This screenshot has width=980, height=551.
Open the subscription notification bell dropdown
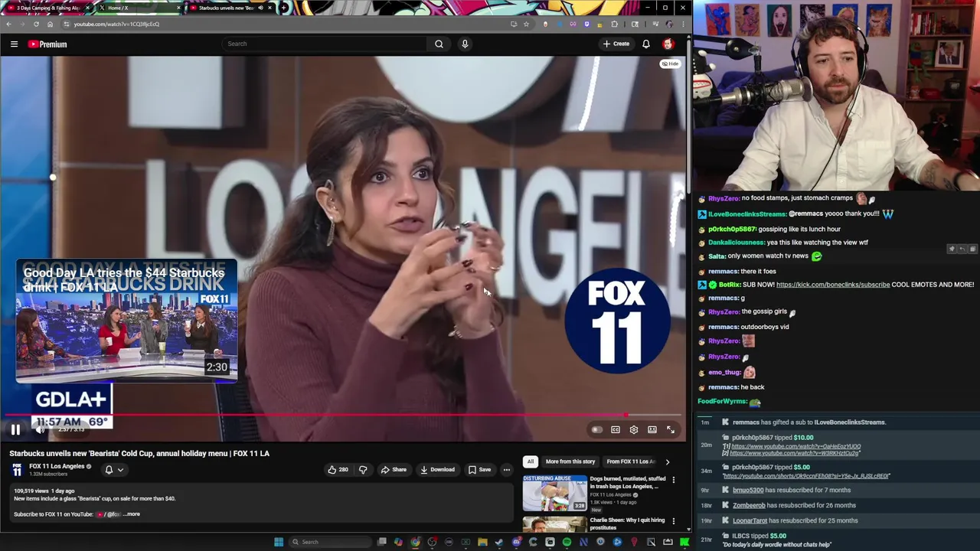click(x=113, y=470)
